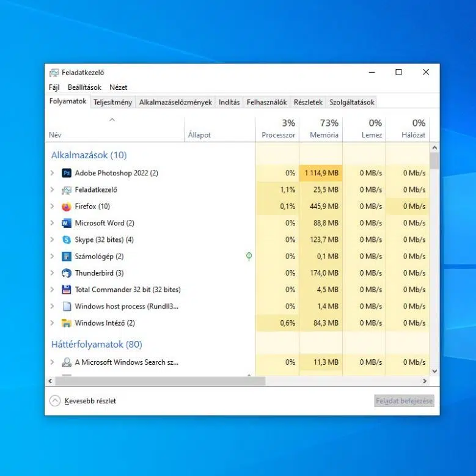Click the 1,1% processor value
This screenshot has height=476, width=476.
click(287, 190)
